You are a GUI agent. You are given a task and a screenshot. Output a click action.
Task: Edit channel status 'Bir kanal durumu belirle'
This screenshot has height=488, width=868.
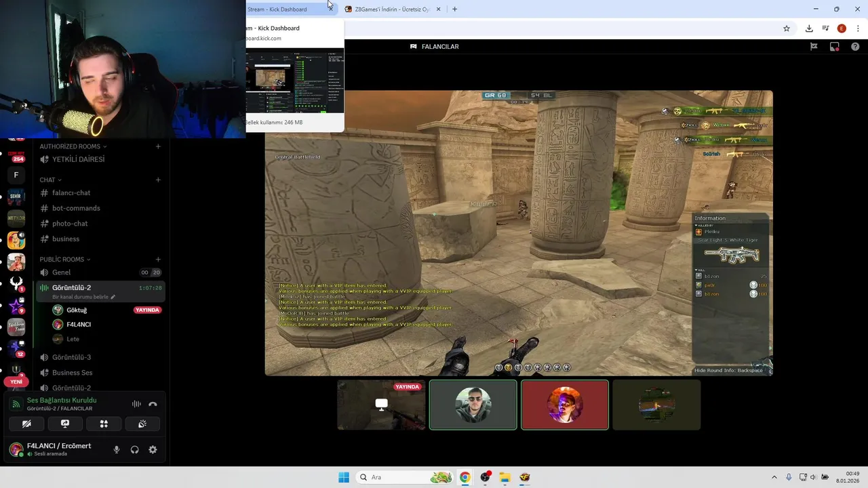(x=84, y=297)
